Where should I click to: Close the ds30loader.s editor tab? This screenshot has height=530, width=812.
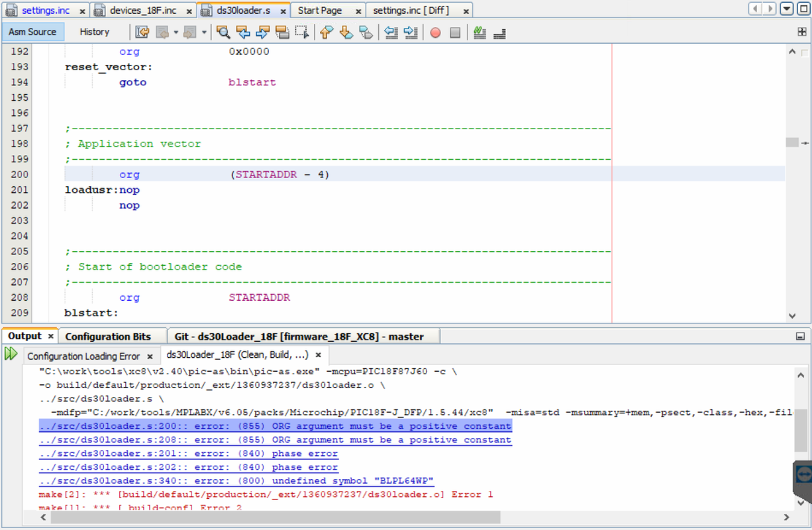[283, 11]
